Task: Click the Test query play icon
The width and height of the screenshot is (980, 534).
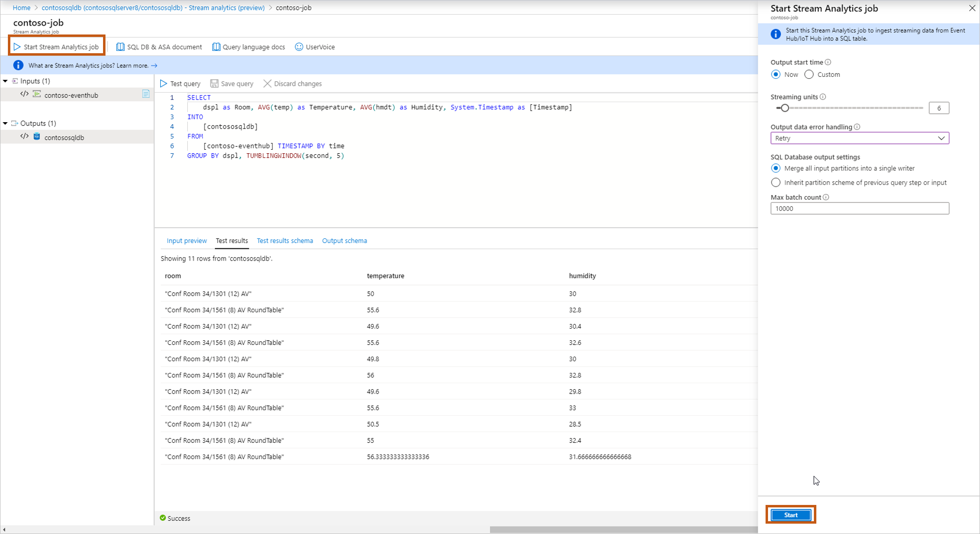Action: click(164, 84)
